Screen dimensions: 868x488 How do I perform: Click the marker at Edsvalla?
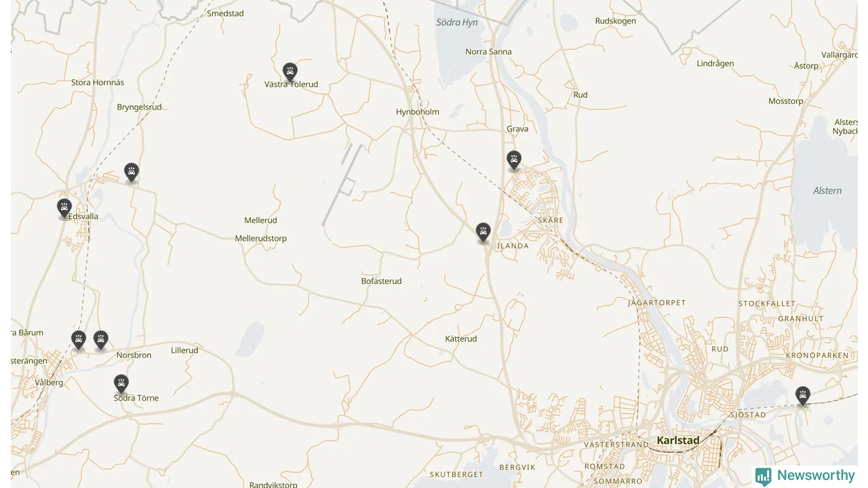pos(64,208)
